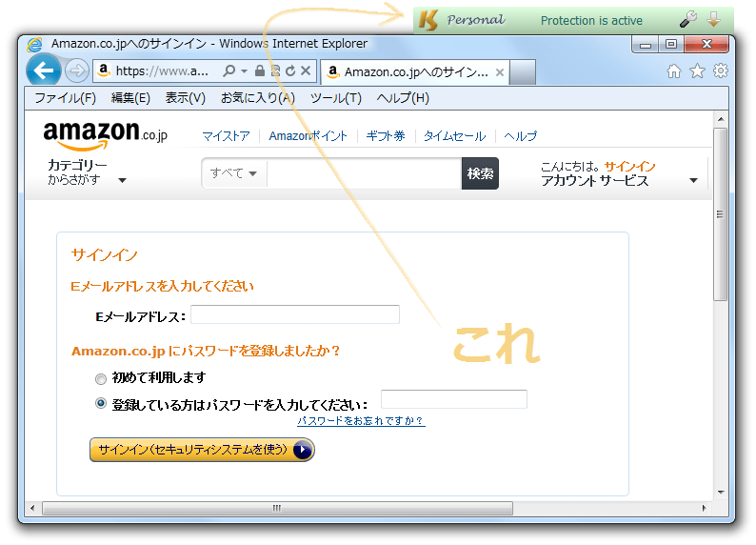Viewport: 756px width, 545px height.
Task: Click タイムセール link
Action: click(x=454, y=136)
